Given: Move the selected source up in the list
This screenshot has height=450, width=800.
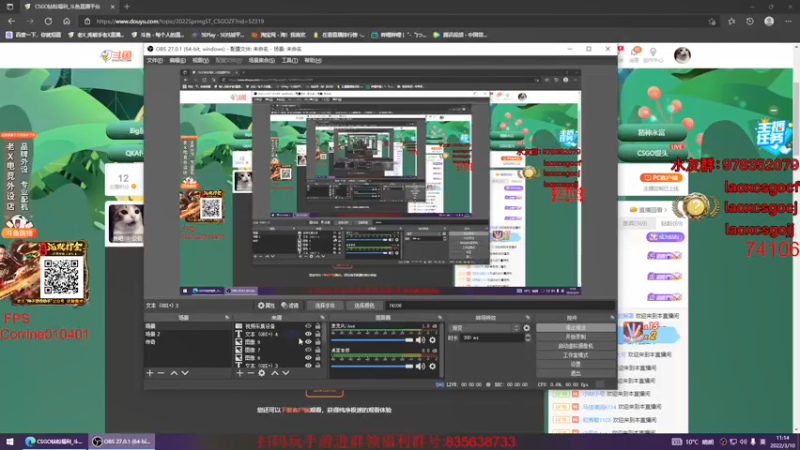Looking at the screenshot, I should tap(274, 373).
